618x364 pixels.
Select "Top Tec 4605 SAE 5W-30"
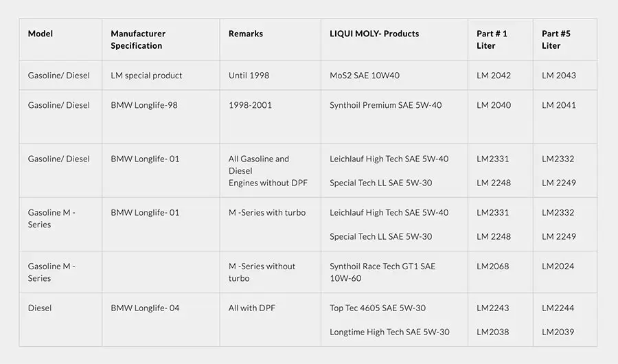coord(378,308)
